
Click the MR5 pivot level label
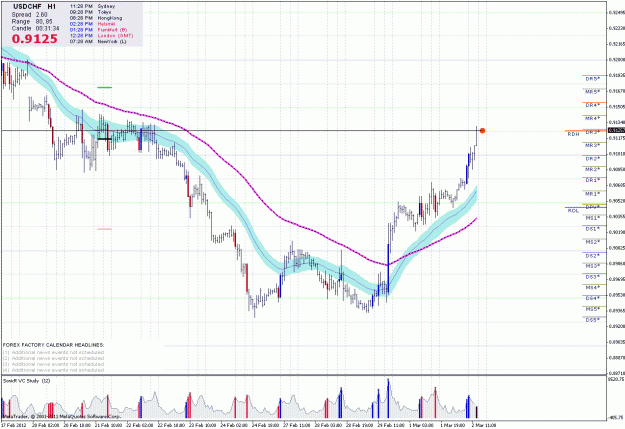(593, 92)
